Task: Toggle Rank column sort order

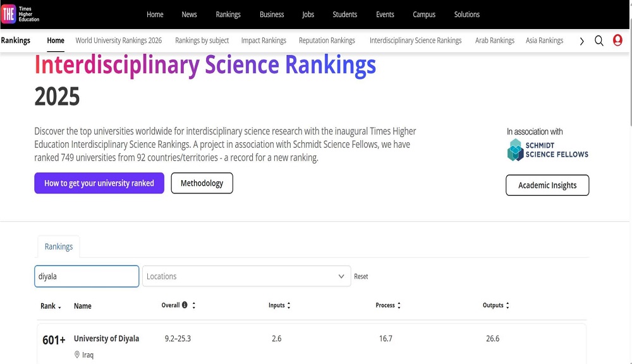Action: point(51,306)
